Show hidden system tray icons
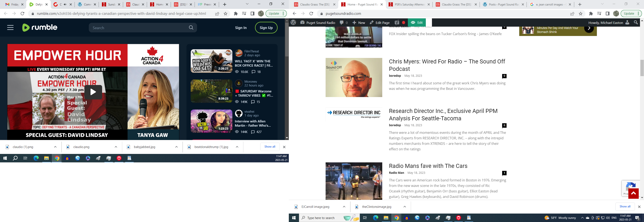 (582, 218)
